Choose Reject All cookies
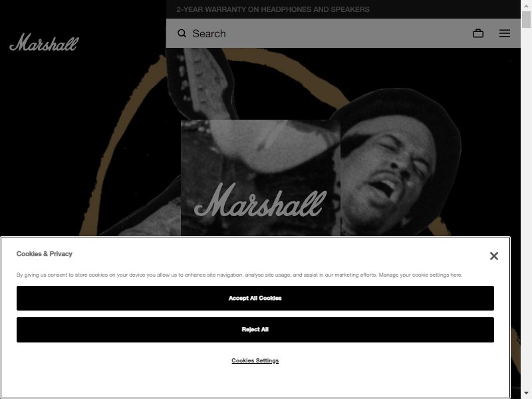The width and height of the screenshot is (532, 399). point(255,330)
